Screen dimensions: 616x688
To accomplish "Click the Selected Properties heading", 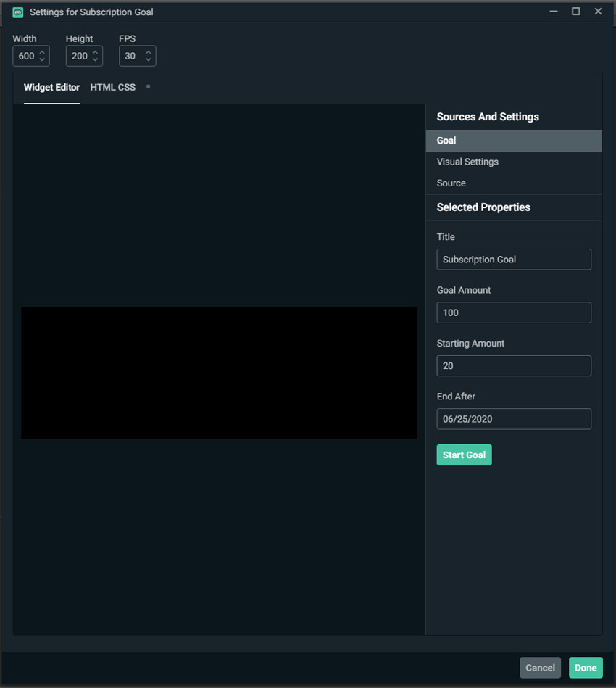I will point(483,207).
